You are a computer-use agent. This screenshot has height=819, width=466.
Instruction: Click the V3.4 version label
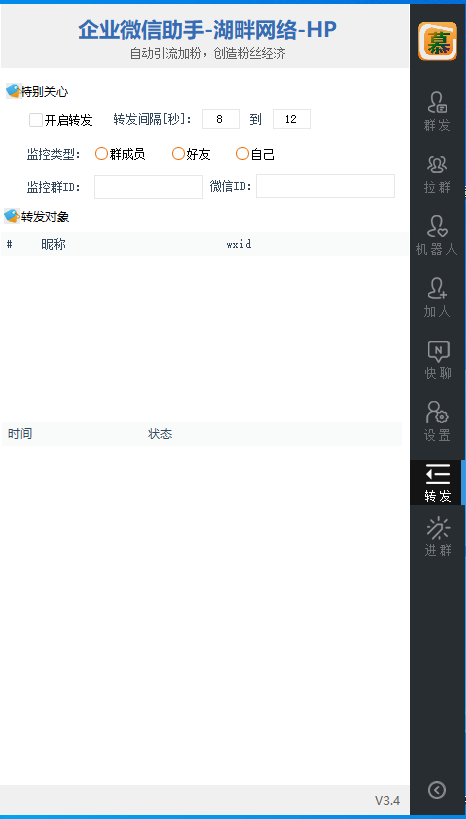[387, 801]
